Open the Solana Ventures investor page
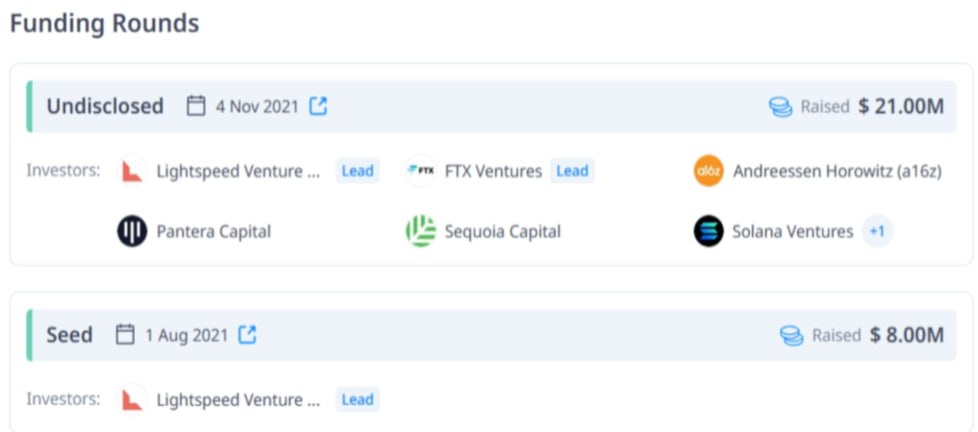 [793, 232]
